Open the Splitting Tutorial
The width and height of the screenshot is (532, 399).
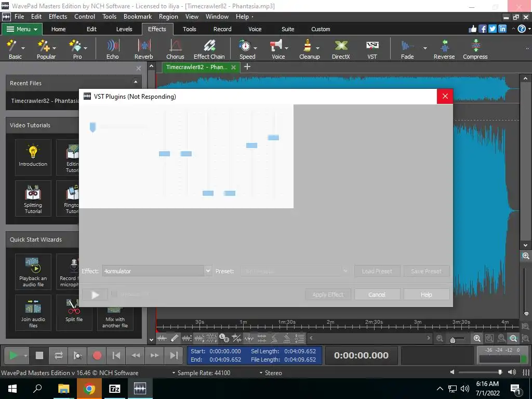pyautogui.click(x=33, y=198)
